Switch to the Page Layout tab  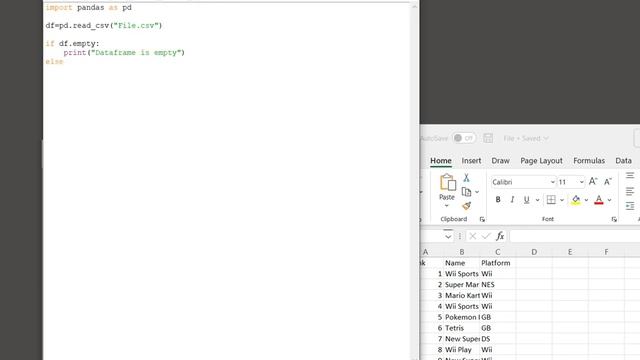click(541, 161)
